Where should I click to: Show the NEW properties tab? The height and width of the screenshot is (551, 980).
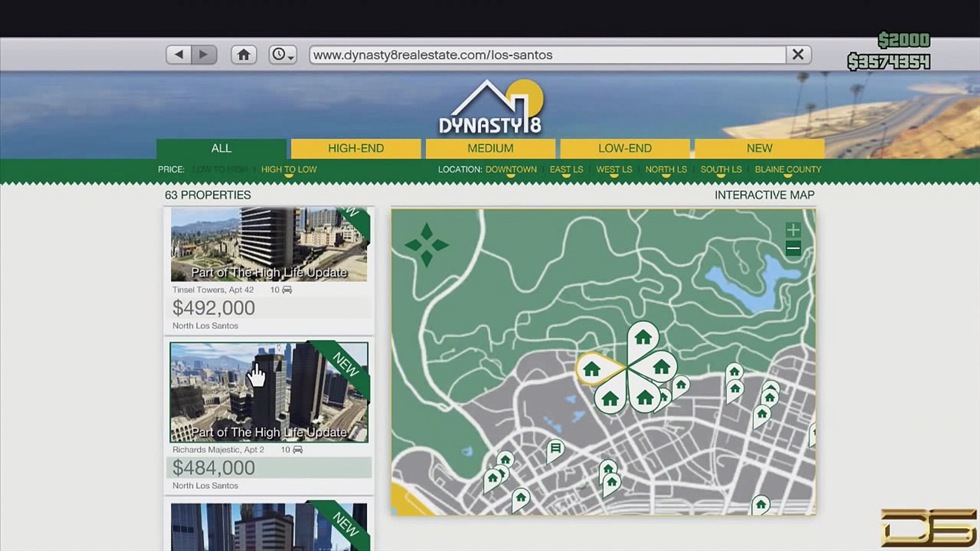[759, 148]
